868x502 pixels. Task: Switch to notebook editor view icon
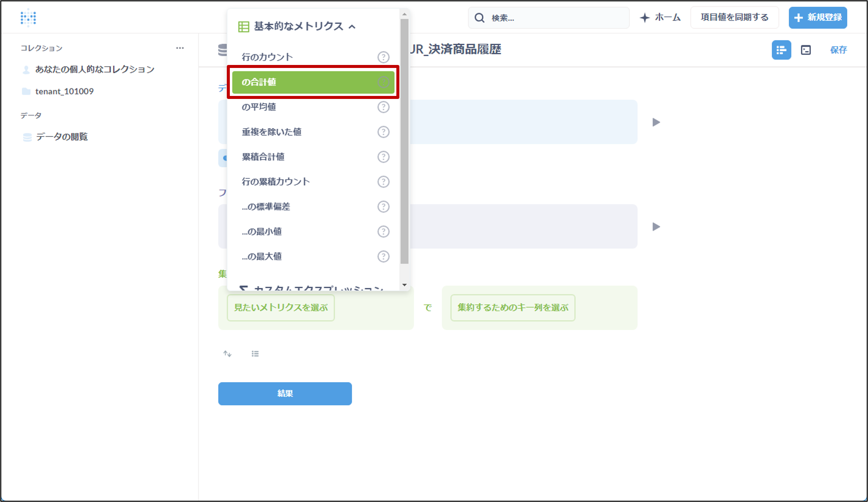coord(781,50)
